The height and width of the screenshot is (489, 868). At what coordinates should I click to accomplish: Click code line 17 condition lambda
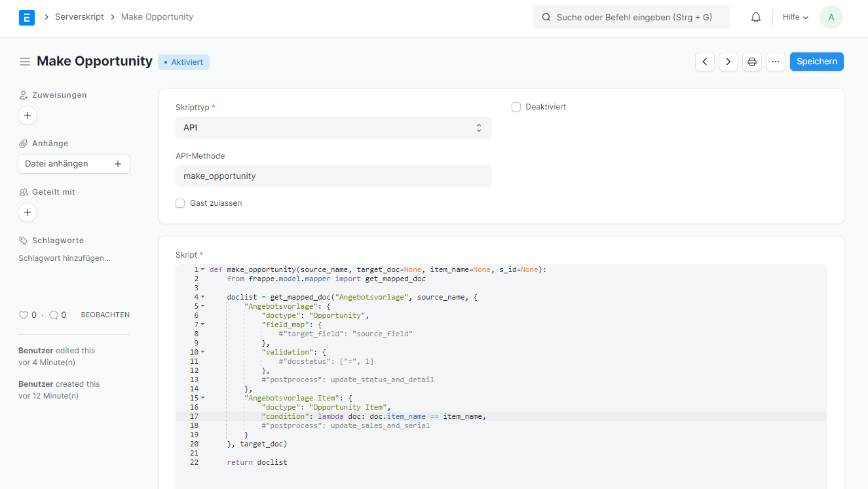click(x=374, y=416)
